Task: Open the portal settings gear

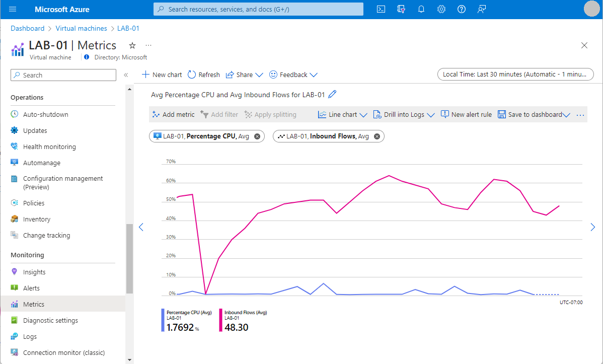Action: pyautogui.click(x=441, y=9)
